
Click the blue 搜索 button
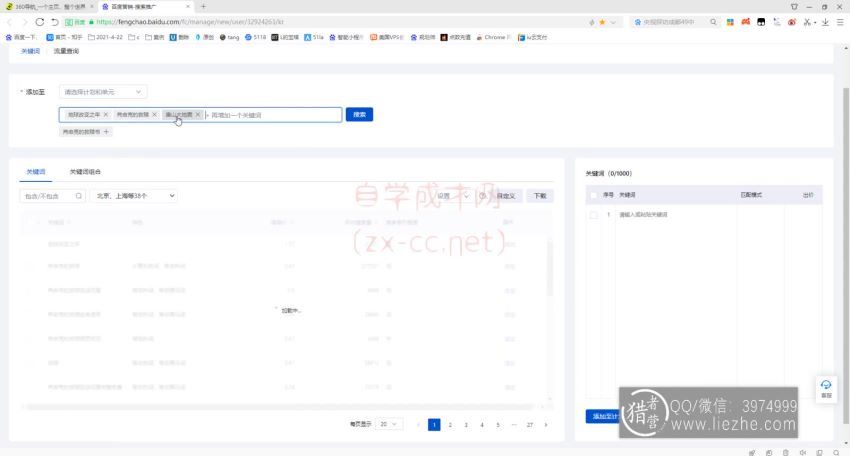359,114
